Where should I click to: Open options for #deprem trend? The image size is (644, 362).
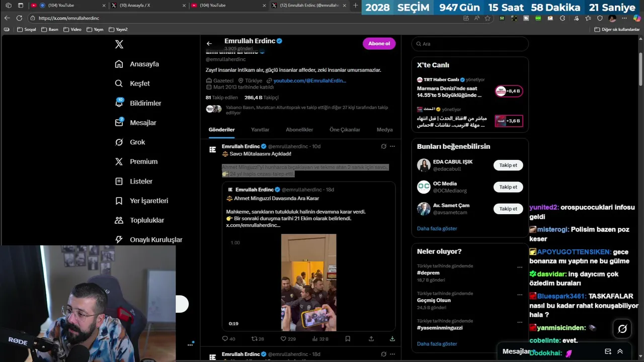520,267
